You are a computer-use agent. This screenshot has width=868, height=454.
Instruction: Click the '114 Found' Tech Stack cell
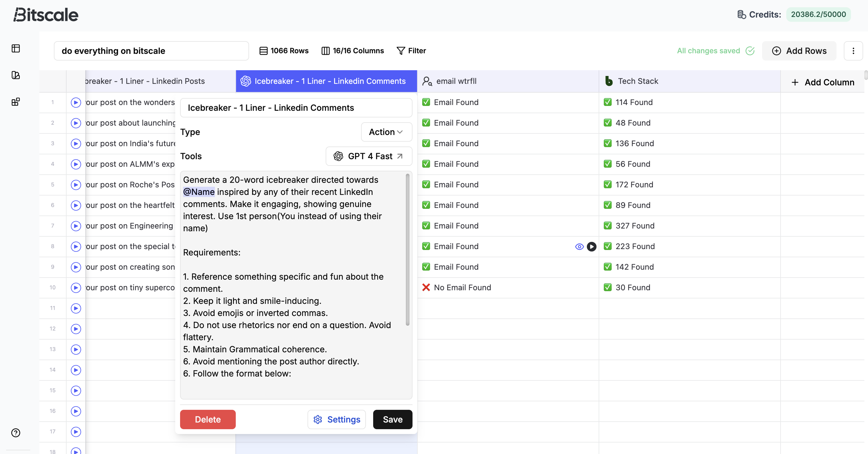[689, 103]
